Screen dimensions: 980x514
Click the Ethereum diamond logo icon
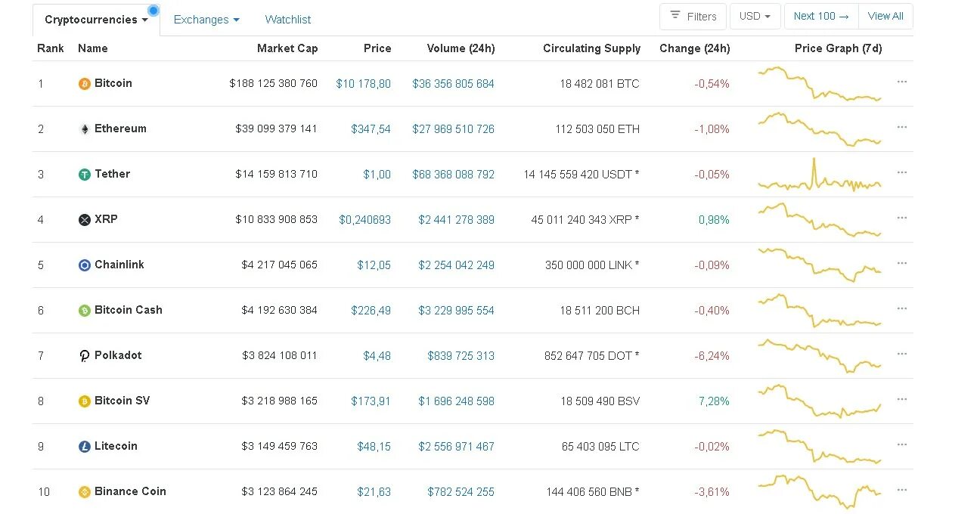[x=85, y=129]
